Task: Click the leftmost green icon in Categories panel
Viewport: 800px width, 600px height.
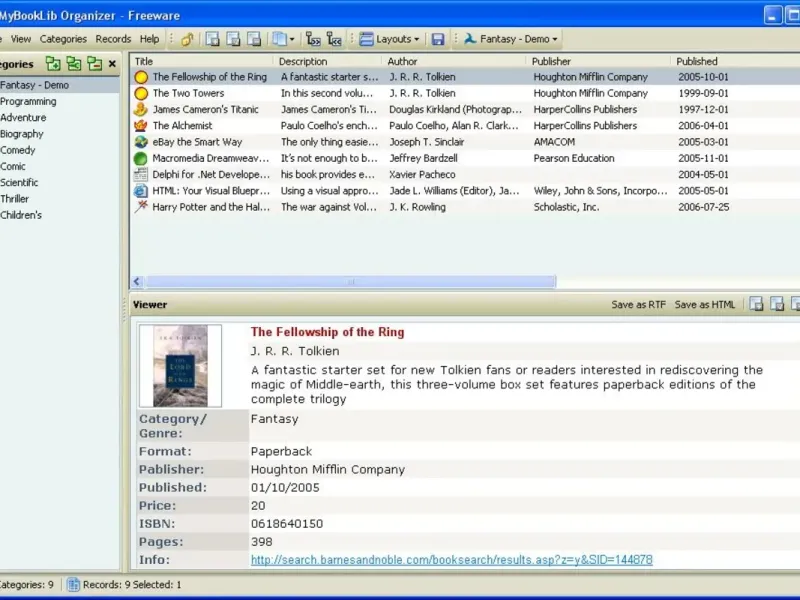Action: [53, 64]
